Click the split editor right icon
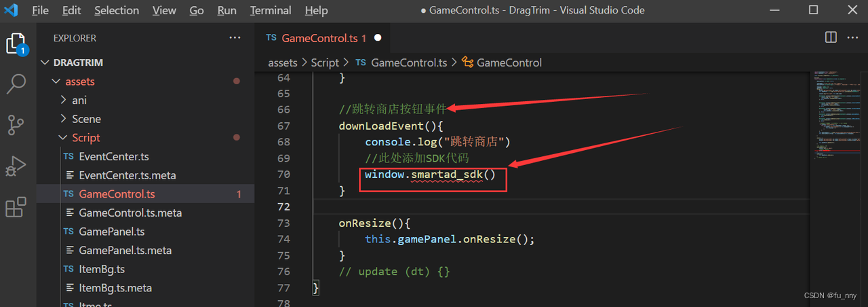Image resolution: width=868 pixels, height=307 pixels. tap(831, 38)
